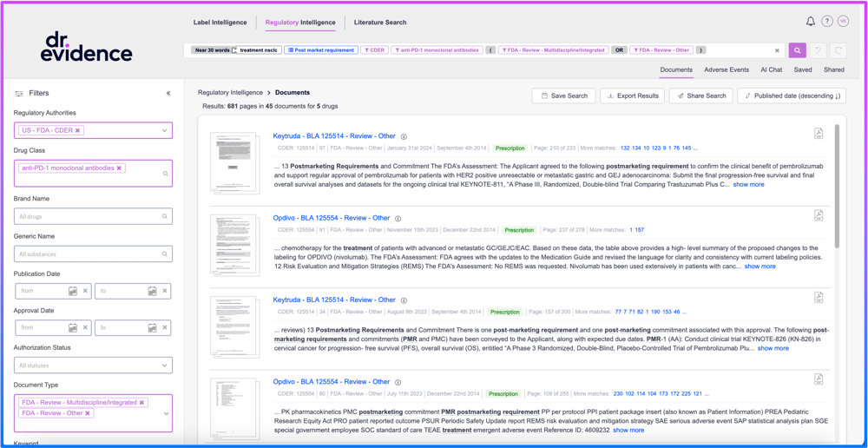Switch to the Literature Search tab
Viewport: 868px width, 448px height.
[x=380, y=23]
